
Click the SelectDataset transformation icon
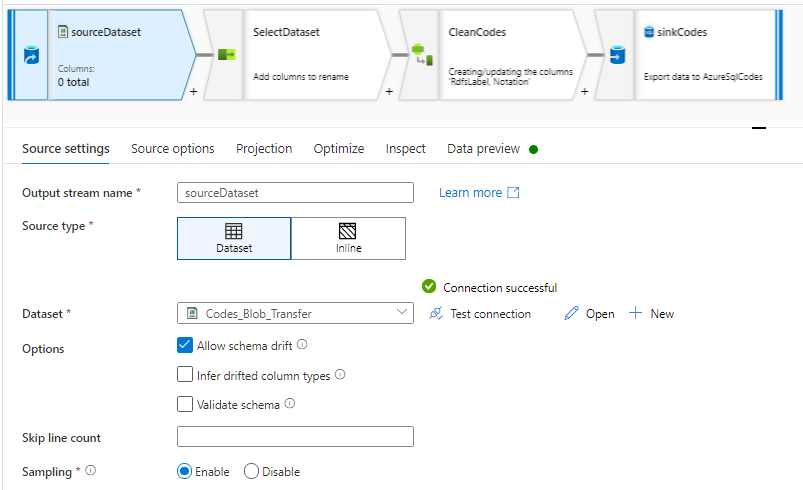click(x=227, y=55)
